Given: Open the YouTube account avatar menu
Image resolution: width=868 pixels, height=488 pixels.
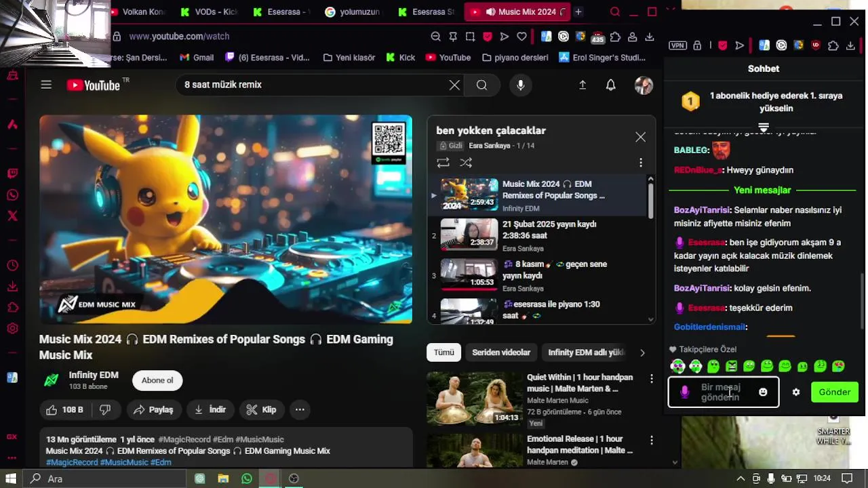Looking at the screenshot, I should pos(644,85).
